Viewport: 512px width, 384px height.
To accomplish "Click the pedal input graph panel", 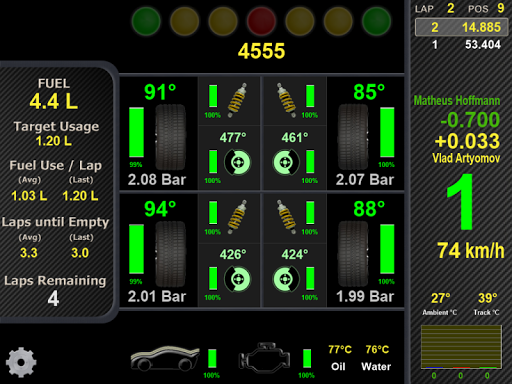I will coord(461,347).
